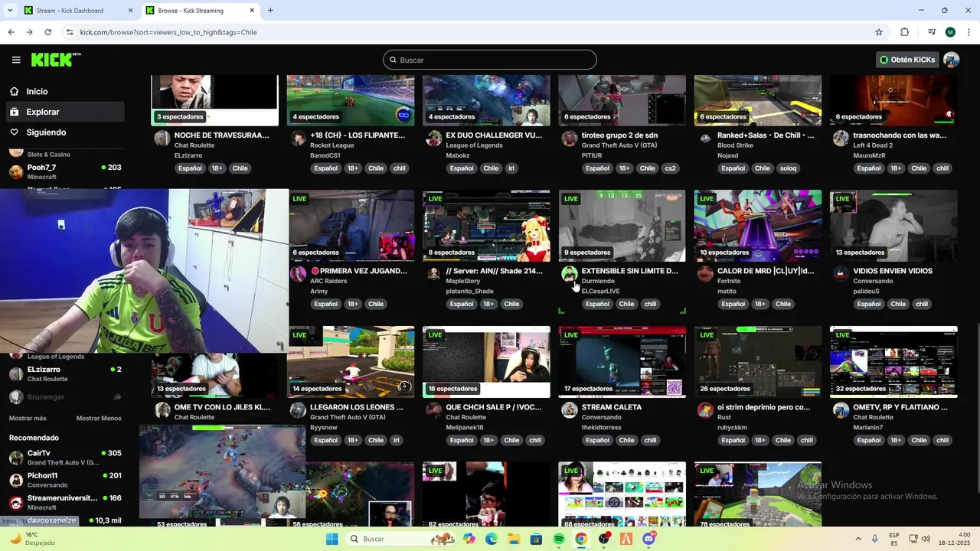Viewport: 980px width, 551px height.
Task: Focus the Buscar search field
Action: 490,60
